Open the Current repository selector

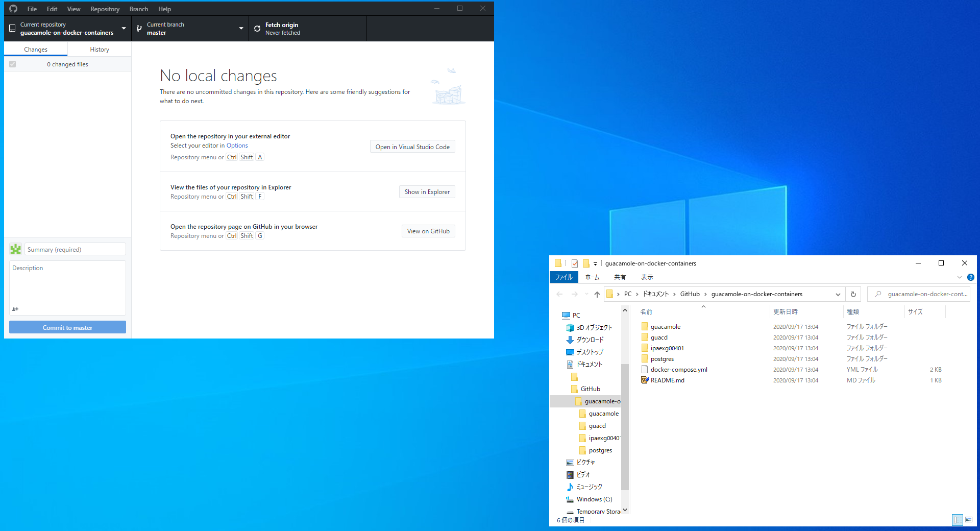pos(67,29)
